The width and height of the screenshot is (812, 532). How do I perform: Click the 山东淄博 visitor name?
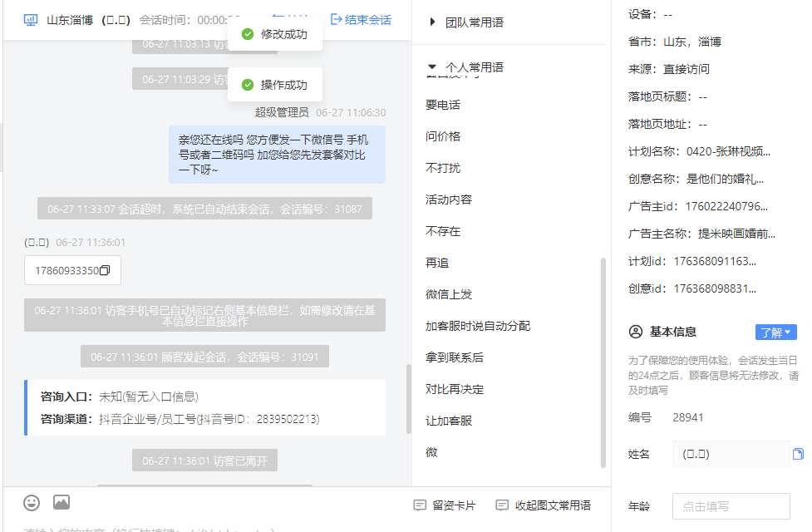point(70,20)
